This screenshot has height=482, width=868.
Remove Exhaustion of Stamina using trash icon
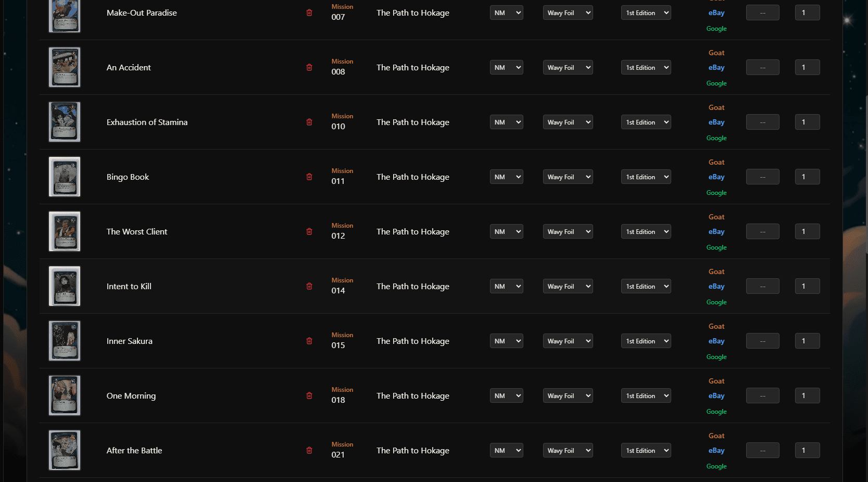(309, 122)
